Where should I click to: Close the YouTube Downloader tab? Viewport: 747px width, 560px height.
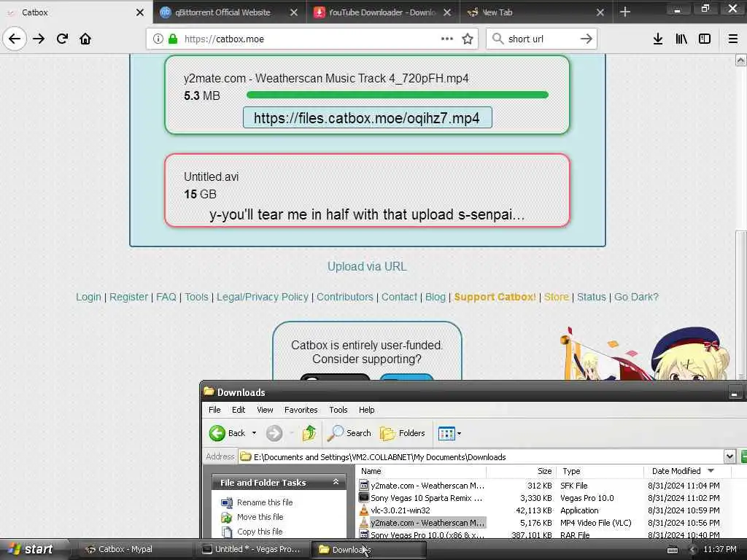(x=447, y=12)
